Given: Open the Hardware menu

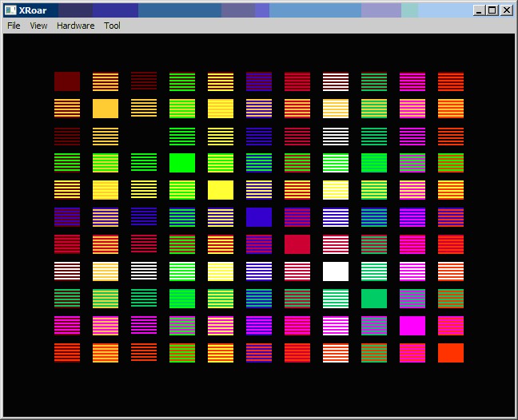Looking at the screenshot, I should coord(75,26).
